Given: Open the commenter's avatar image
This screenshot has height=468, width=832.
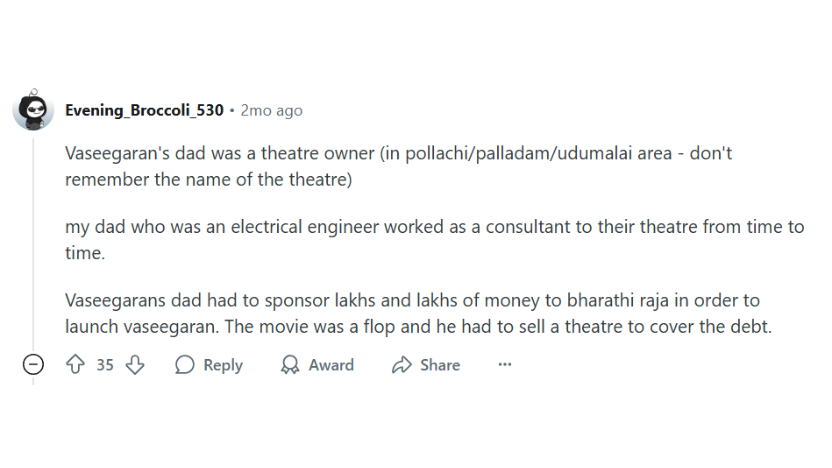Looking at the screenshot, I should pos(33,110).
